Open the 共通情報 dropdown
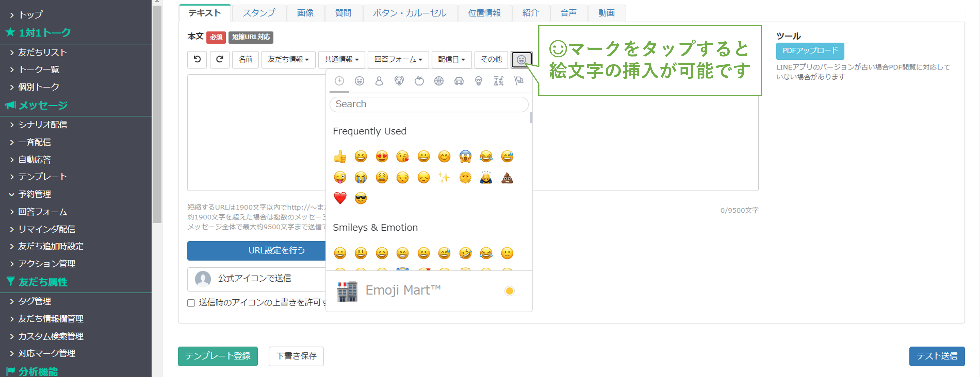Viewport: 980px width, 377px height. (341, 60)
